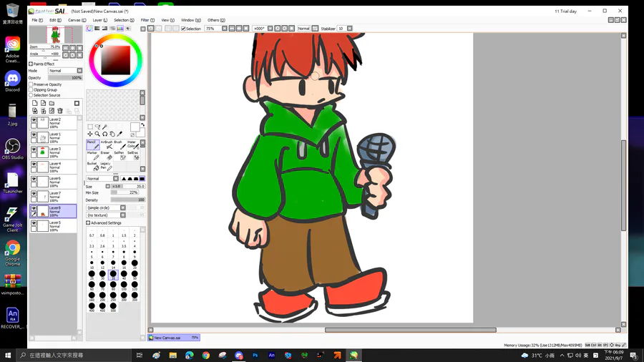
Task: Select the Bucket tool
Action: click(93, 166)
